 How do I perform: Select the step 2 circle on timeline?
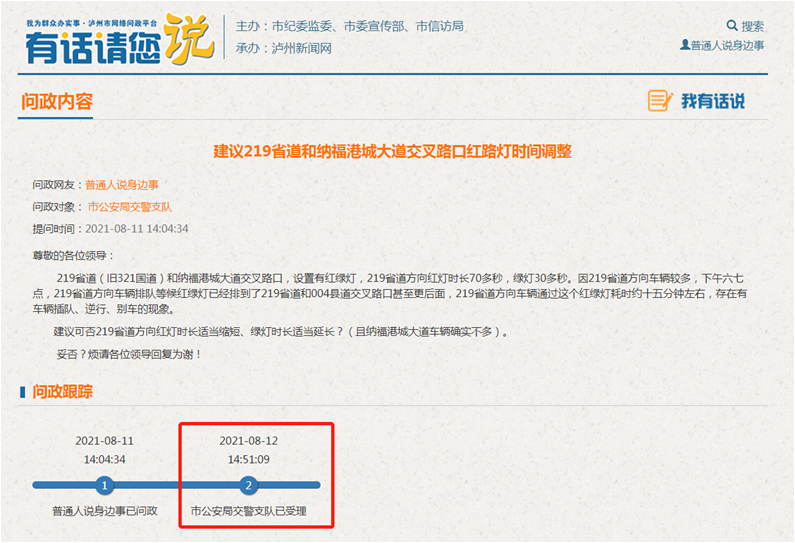tap(249, 486)
